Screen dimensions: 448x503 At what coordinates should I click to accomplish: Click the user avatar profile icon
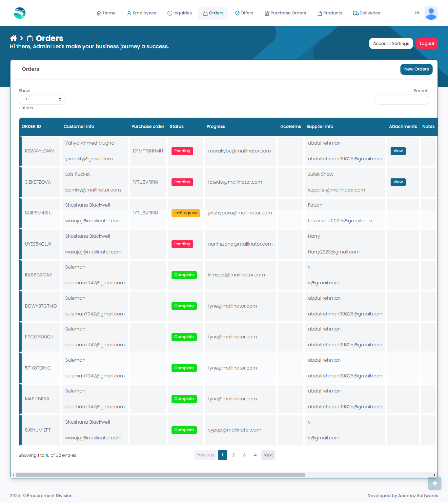click(431, 13)
